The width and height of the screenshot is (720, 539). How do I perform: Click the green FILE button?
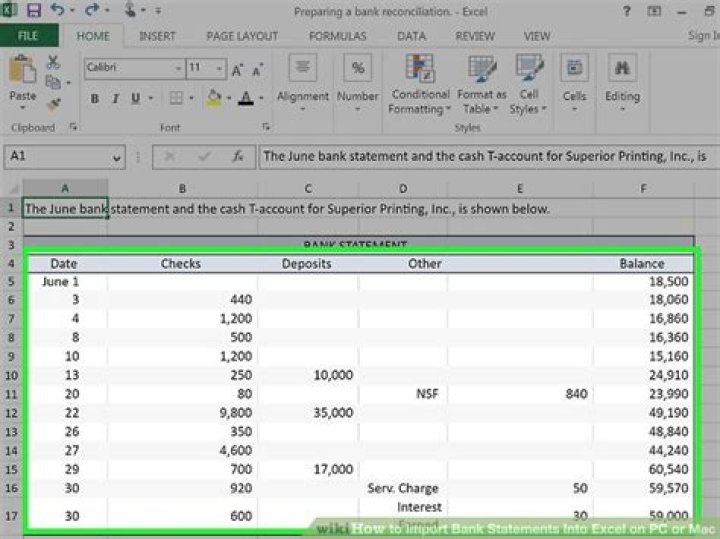tap(28, 36)
